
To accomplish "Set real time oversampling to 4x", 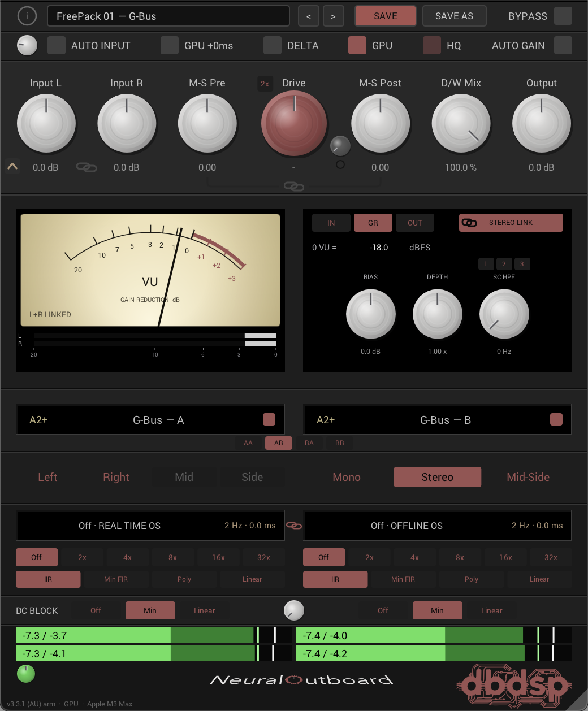I will [128, 557].
